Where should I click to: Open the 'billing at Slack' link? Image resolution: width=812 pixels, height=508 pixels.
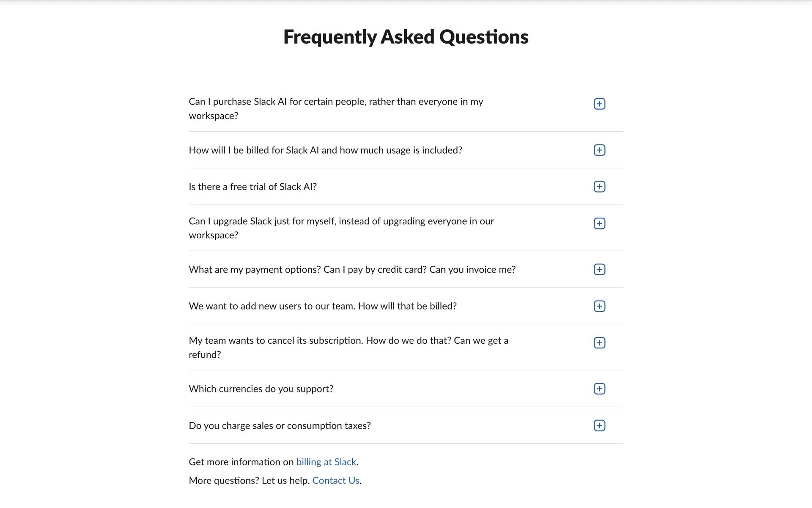[x=326, y=462]
